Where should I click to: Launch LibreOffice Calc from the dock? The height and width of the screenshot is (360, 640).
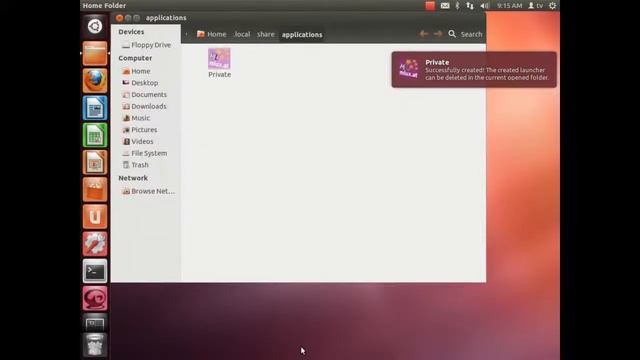click(95, 135)
